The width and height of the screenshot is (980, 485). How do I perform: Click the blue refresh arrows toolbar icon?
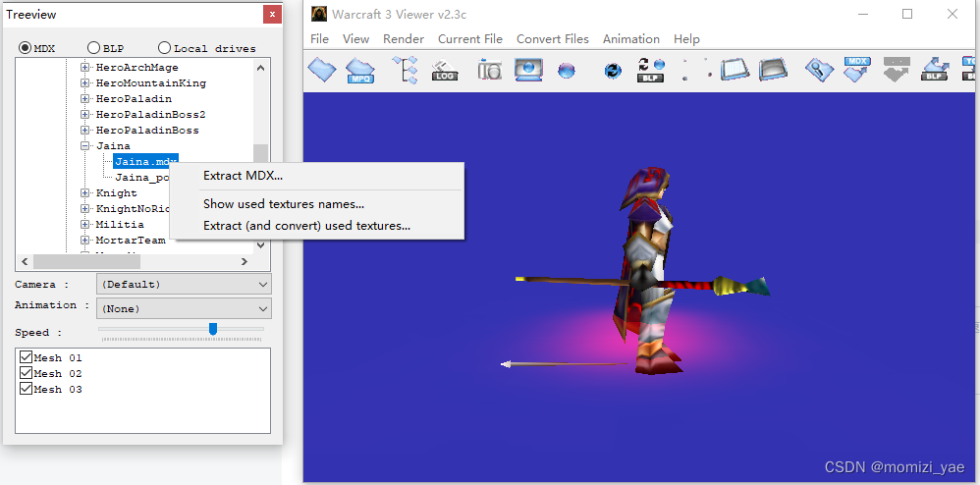click(613, 71)
